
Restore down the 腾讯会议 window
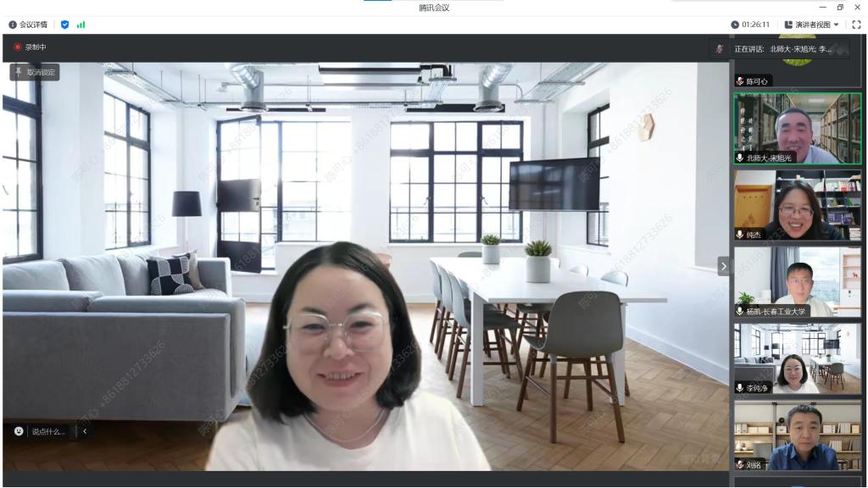[x=840, y=7]
